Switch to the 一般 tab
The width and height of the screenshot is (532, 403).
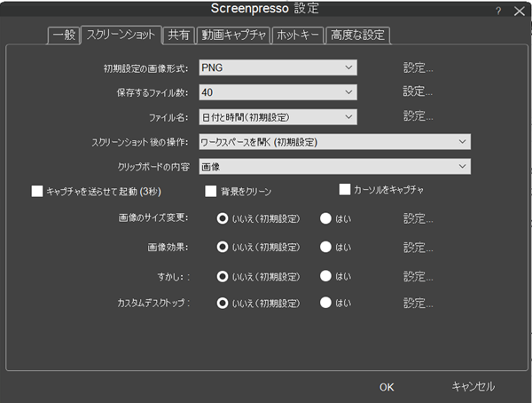pyautogui.click(x=64, y=35)
